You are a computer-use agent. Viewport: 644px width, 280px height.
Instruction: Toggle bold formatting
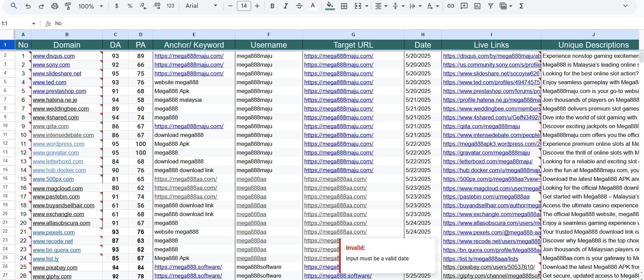tap(272, 6)
